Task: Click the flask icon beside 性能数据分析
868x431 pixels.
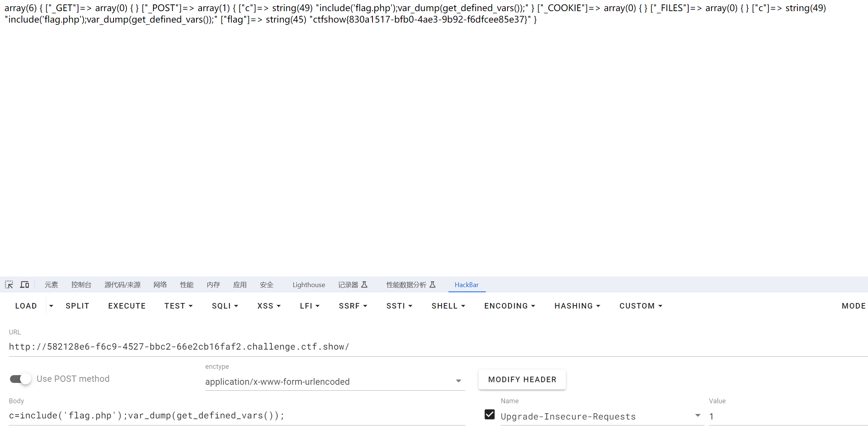Action: point(433,284)
